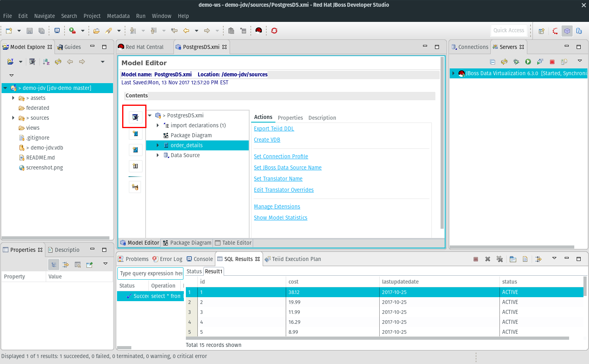The height and width of the screenshot is (364, 589).
Task: Open the Servers view menu dropdown arrow
Action: (x=580, y=61)
